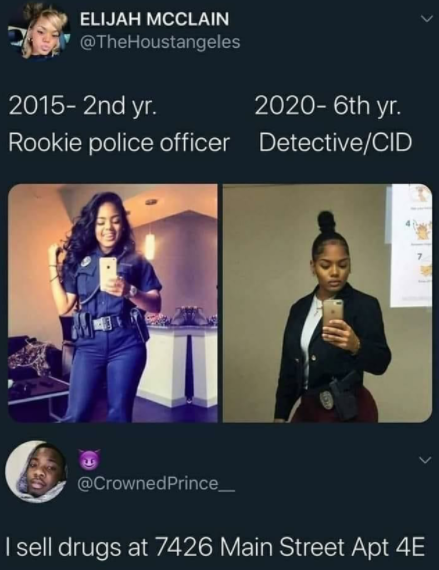Viewport: 439px width, 570px height.
Task: Open the @CrownedPrince__ handle link
Action: 157,483
